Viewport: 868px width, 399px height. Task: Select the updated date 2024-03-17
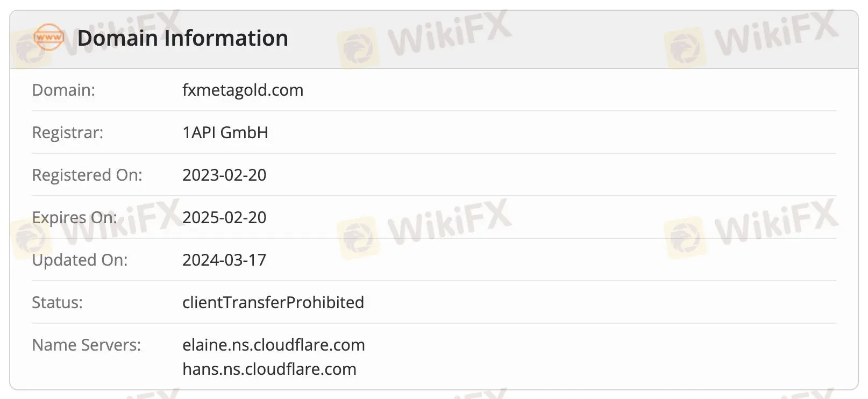point(224,260)
